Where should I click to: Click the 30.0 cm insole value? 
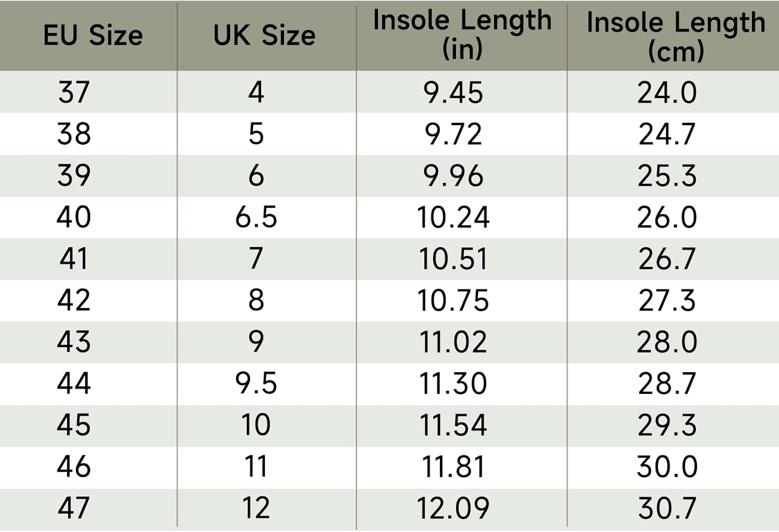point(667,467)
